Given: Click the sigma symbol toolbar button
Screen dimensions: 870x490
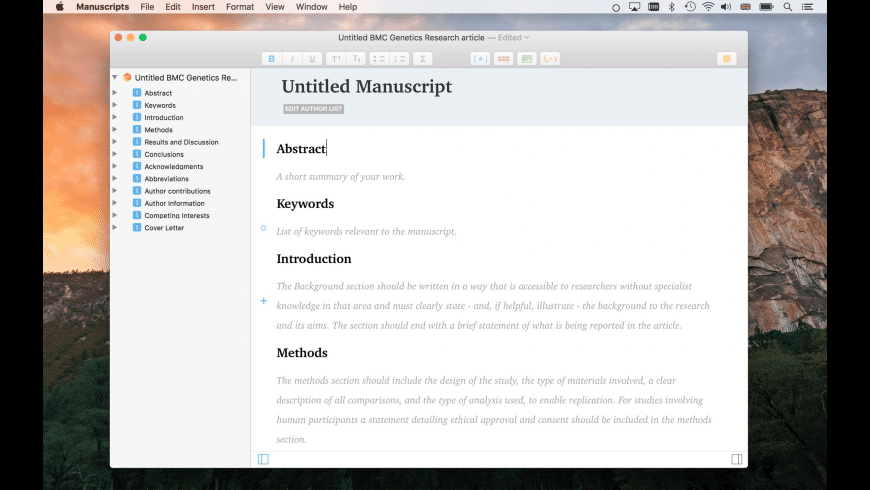Looking at the screenshot, I should coord(422,59).
